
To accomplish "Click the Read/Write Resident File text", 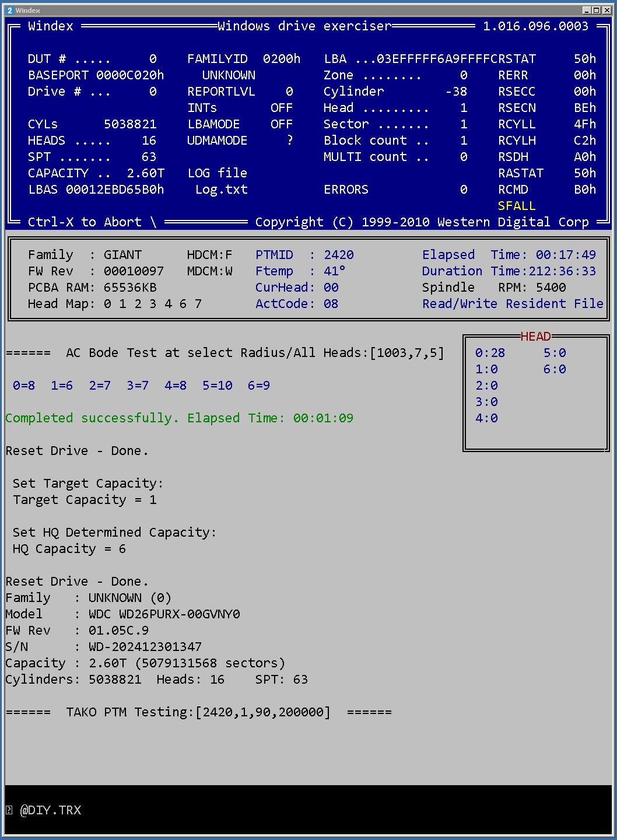I will [513, 304].
